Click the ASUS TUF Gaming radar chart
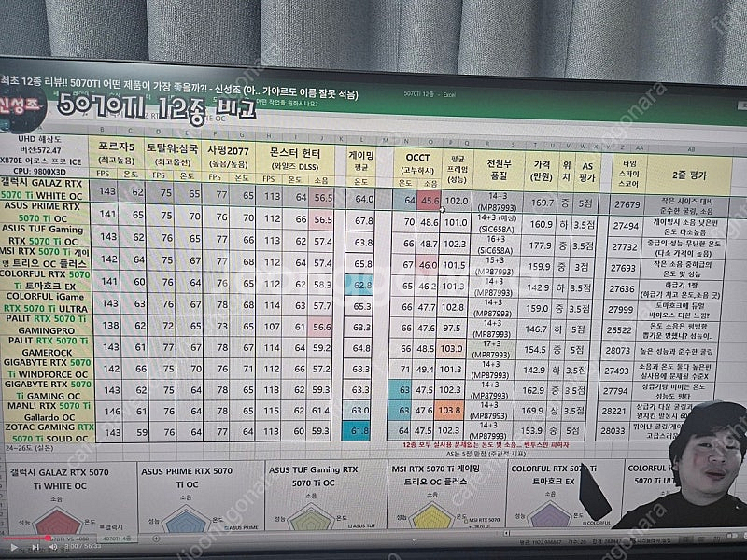 310,519
